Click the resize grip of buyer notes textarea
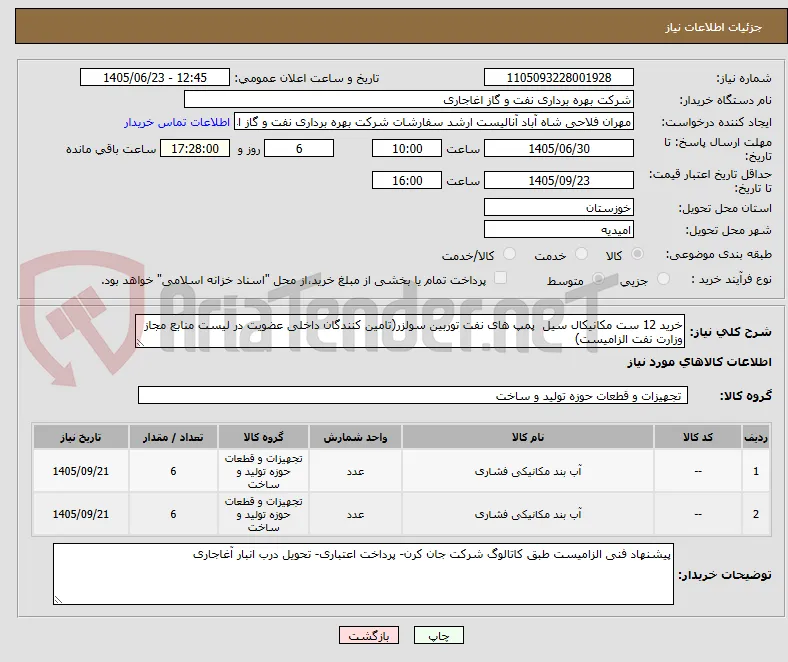Viewport: 788px width, 662px height. 58,599
